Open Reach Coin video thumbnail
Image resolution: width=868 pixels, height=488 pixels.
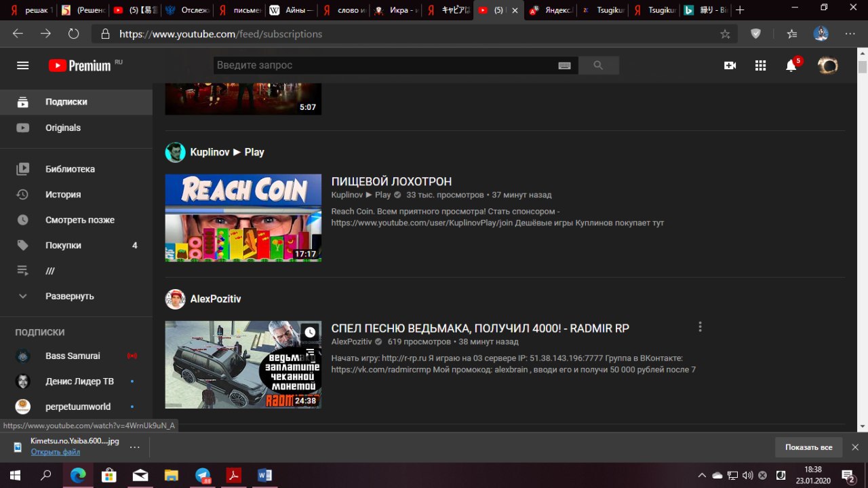point(243,218)
